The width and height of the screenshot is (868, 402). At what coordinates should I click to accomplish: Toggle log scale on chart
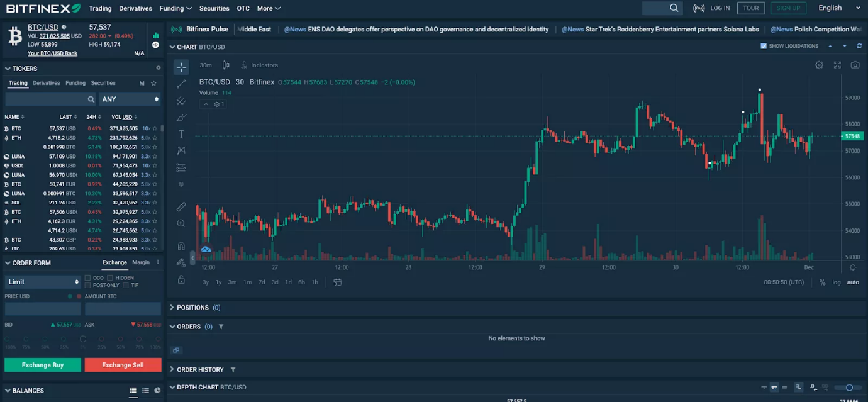point(837,282)
